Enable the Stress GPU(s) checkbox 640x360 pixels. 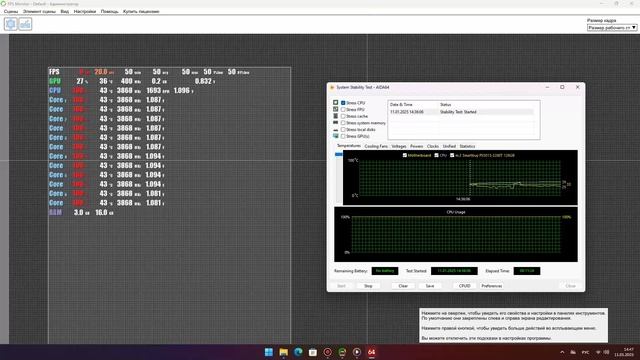(x=343, y=136)
